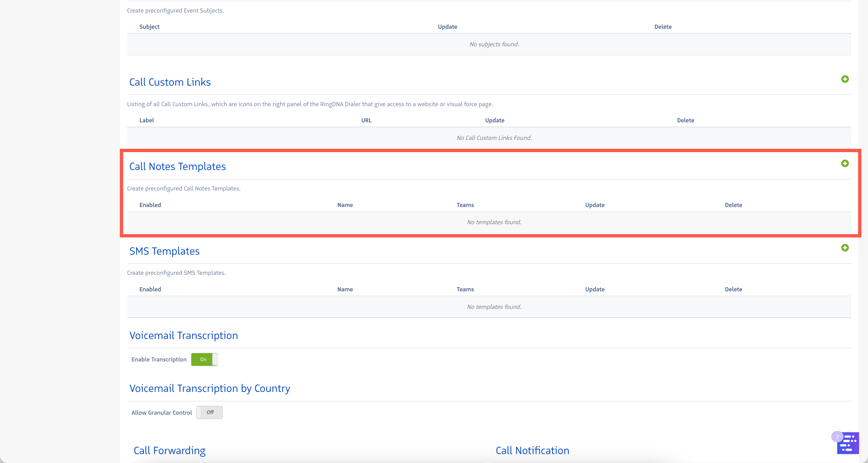Click the Call Notes Templates heading
This screenshot has width=868, height=463.
coord(177,166)
